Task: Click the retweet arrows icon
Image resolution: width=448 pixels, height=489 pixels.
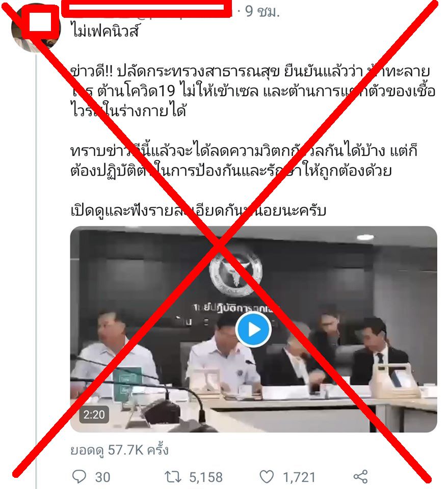Action: click(x=173, y=477)
